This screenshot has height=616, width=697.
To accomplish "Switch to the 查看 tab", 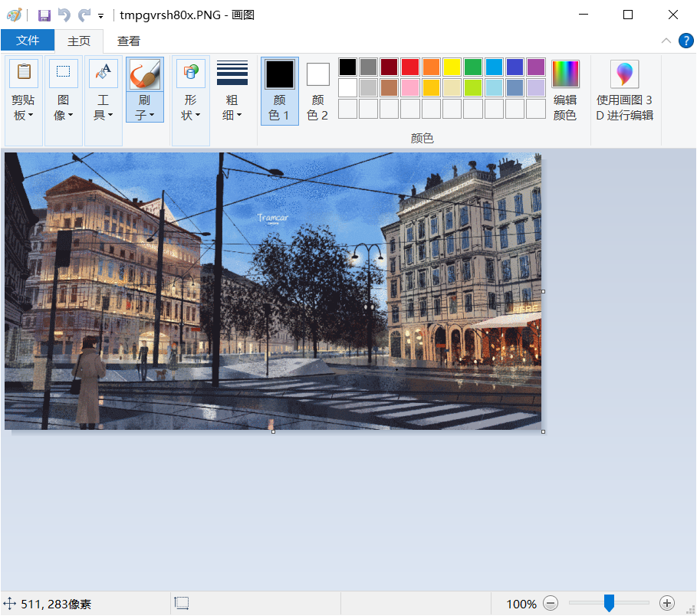I will coord(129,41).
